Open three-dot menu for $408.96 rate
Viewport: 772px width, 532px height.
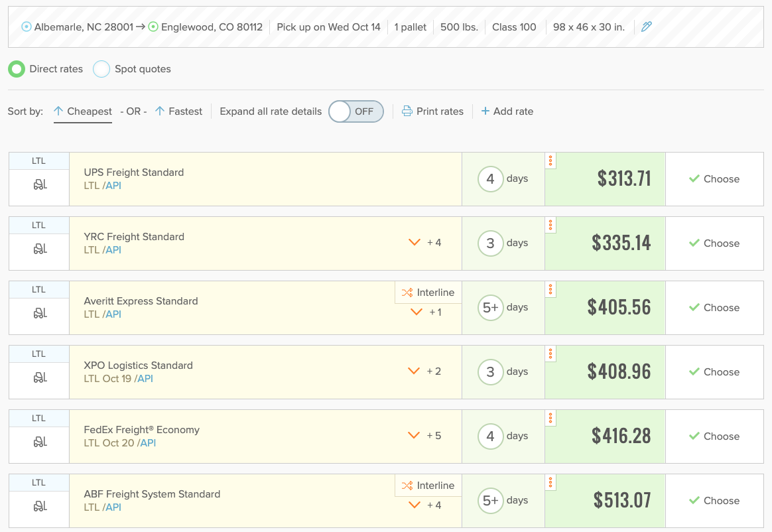click(x=550, y=354)
